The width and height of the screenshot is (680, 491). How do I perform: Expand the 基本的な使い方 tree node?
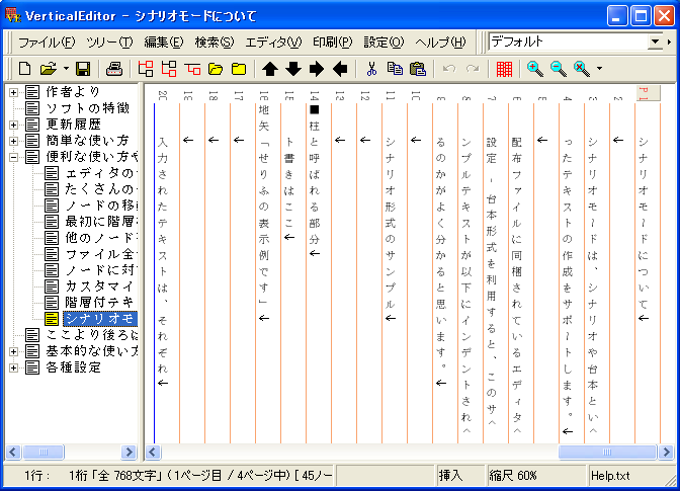click(x=13, y=351)
